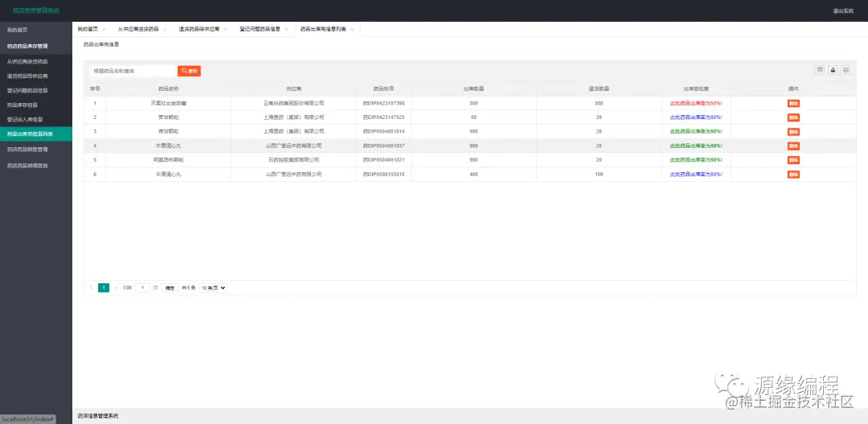Click page number 1 in pagination
This screenshot has height=424, width=868.
(x=104, y=288)
